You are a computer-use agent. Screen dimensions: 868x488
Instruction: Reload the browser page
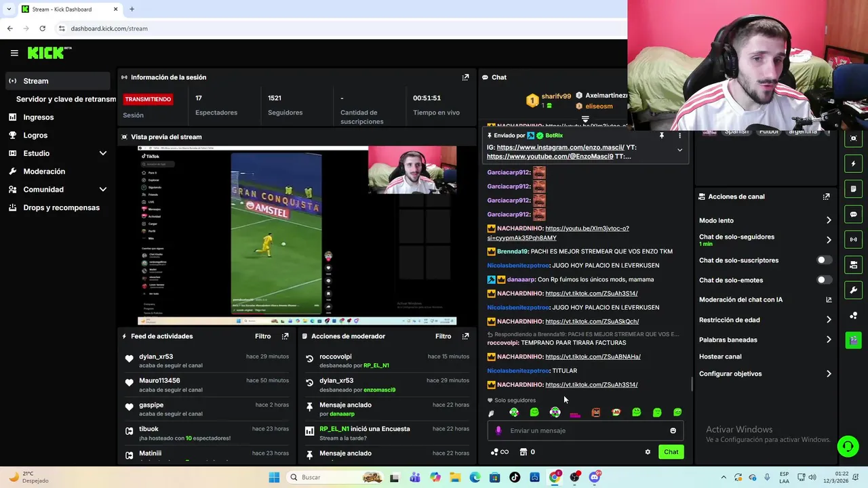(x=42, y=28)
